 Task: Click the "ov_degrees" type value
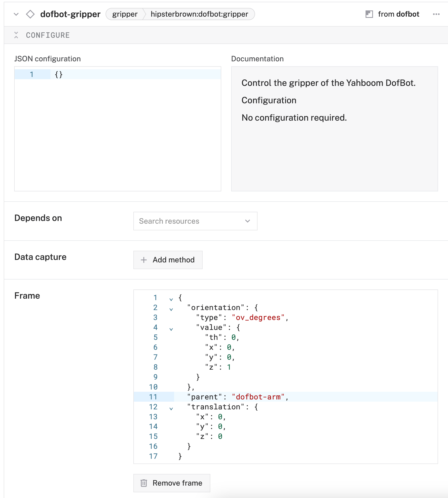pyautogui.click(x=258, y=318)
